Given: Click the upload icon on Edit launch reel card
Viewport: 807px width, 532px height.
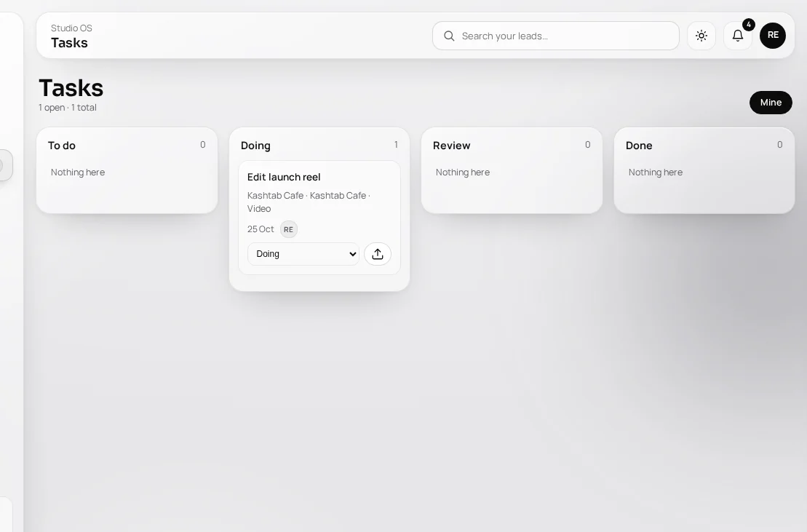Looking at the screenshot, I should tap(377, 254).
